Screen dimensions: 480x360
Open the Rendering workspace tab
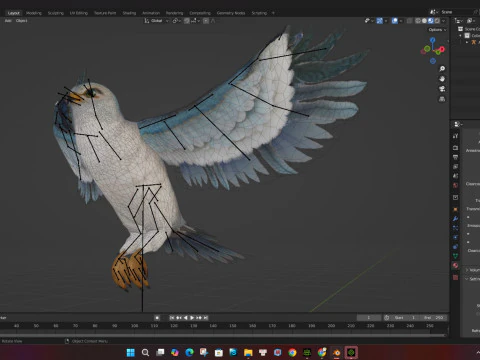pyautogui.click(x=174, y=13)
